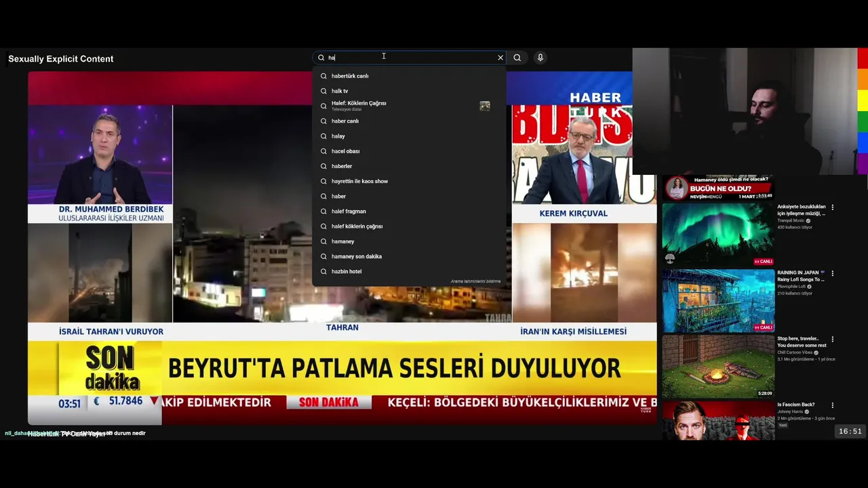
Task: Activate voice search microphone icon
Action: 540,58
